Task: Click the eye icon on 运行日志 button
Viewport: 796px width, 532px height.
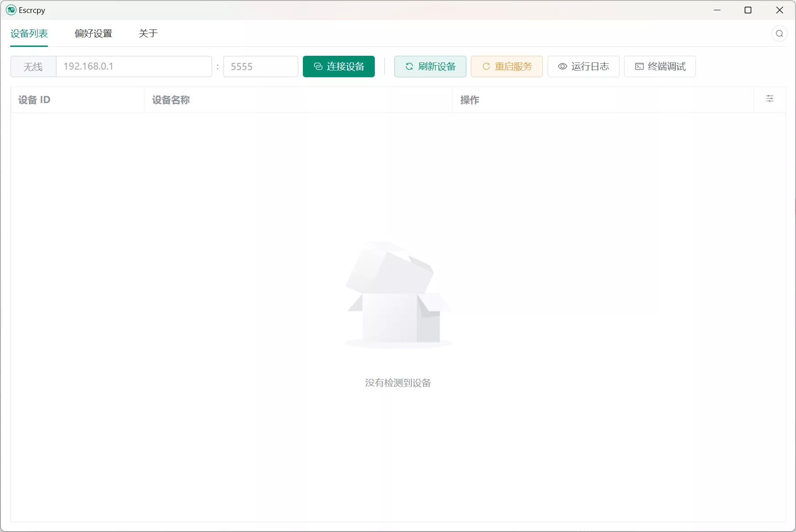Action: tap(562, 66)
